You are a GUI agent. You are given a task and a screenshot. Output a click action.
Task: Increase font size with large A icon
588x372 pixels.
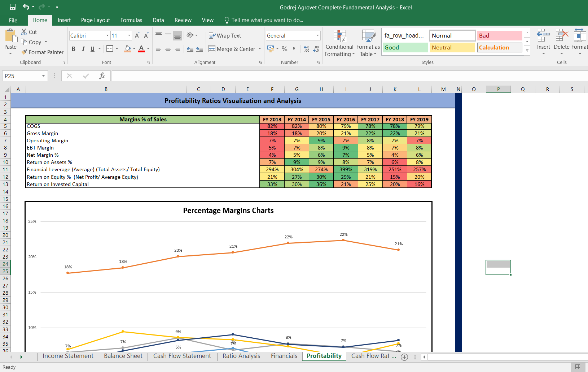[137, 35]
